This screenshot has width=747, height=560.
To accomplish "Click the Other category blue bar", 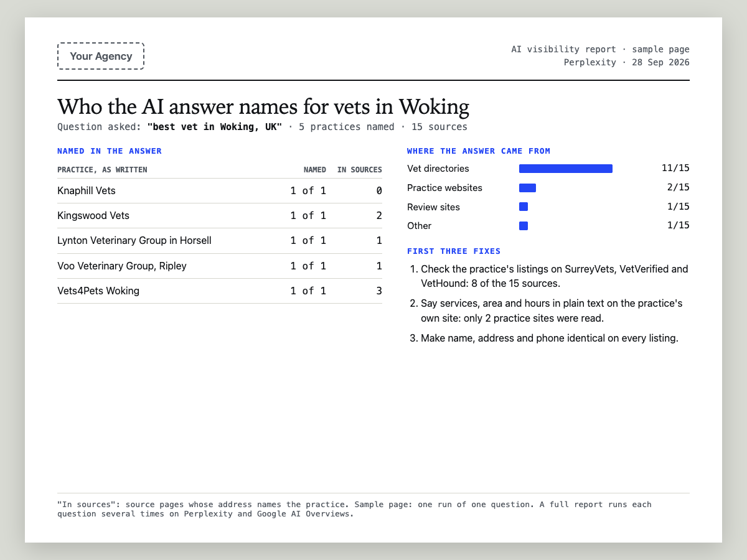I will (524, 226).
